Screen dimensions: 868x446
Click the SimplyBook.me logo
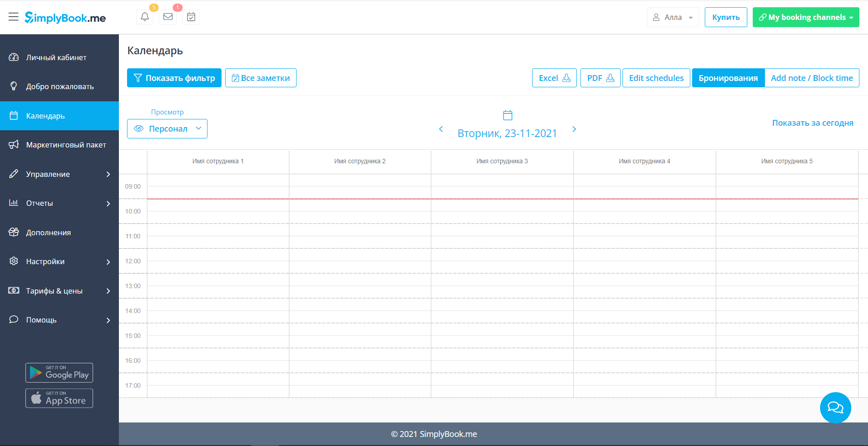point(65,18)
